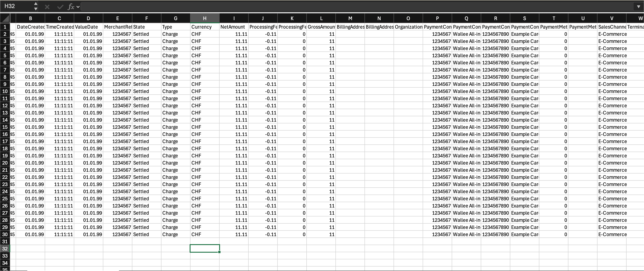Select column E header
Image resolution: width=644 pixels, height=271 pixels.
(117, 18)
